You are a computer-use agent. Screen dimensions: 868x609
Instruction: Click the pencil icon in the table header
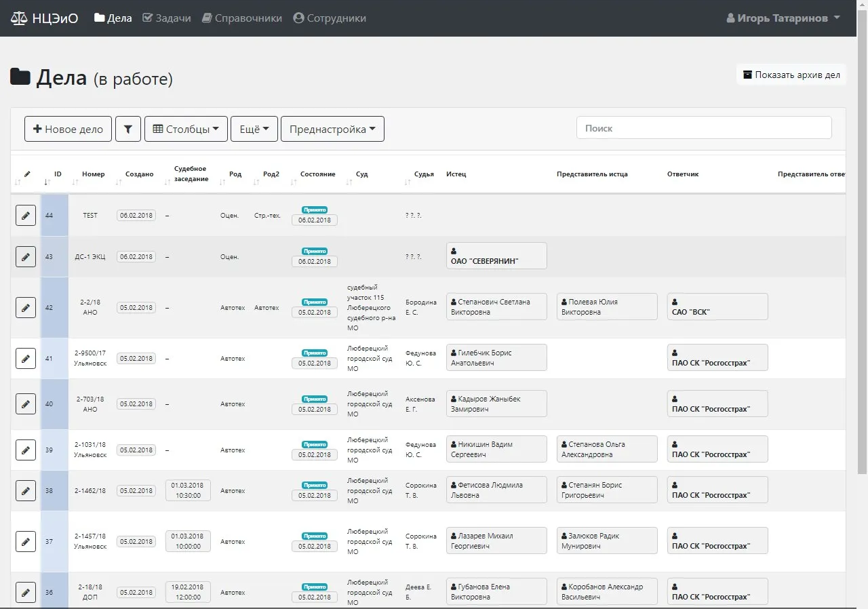tap(26, 174)
